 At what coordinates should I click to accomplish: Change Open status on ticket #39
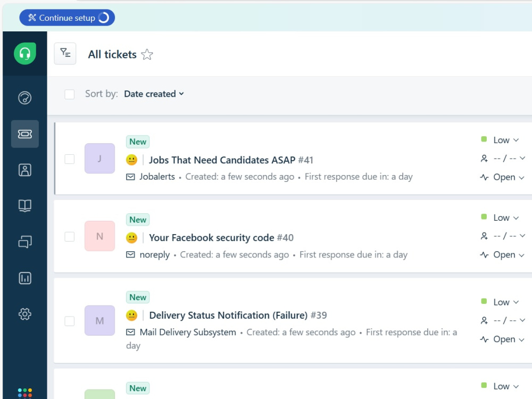(x=509, y=339)
